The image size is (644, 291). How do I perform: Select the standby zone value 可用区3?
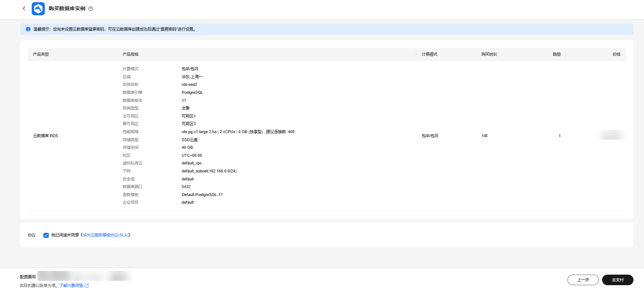click(189, 124)
